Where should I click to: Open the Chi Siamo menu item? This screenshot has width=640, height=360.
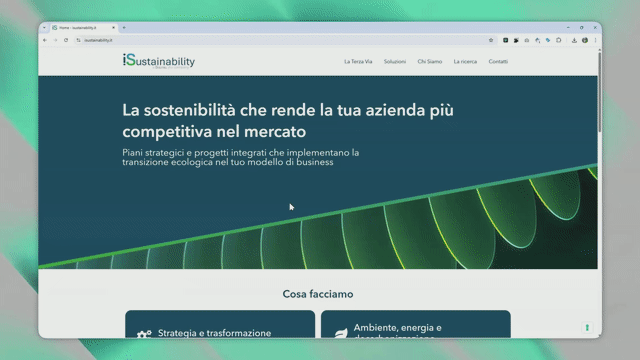429,61
